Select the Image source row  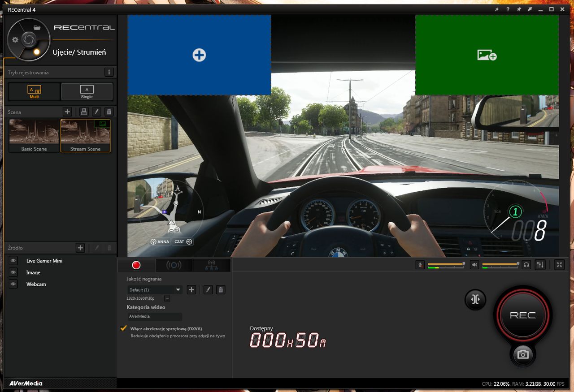pos(60,272)
